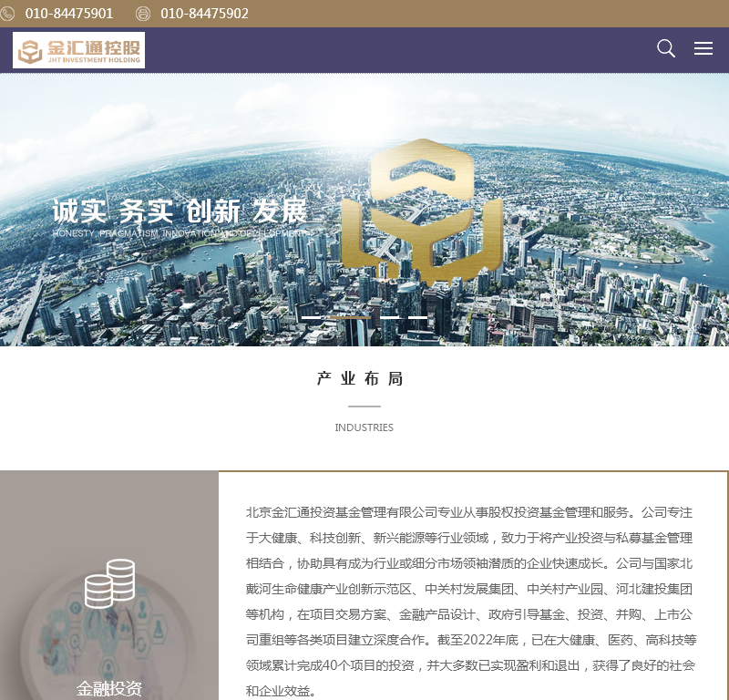729x700 pixels.
Task: Click the 产业布局 section heading
Action: point(360,378)
